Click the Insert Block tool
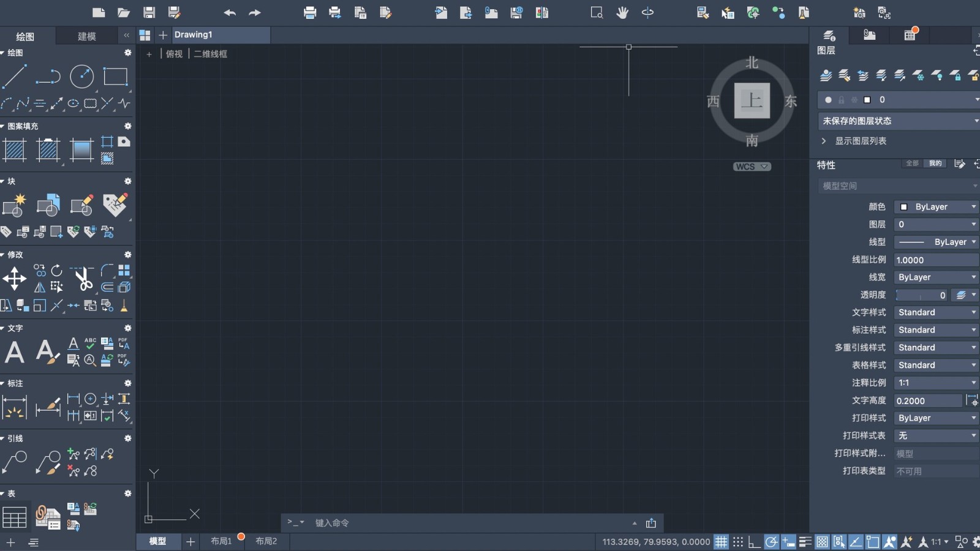 15,205
